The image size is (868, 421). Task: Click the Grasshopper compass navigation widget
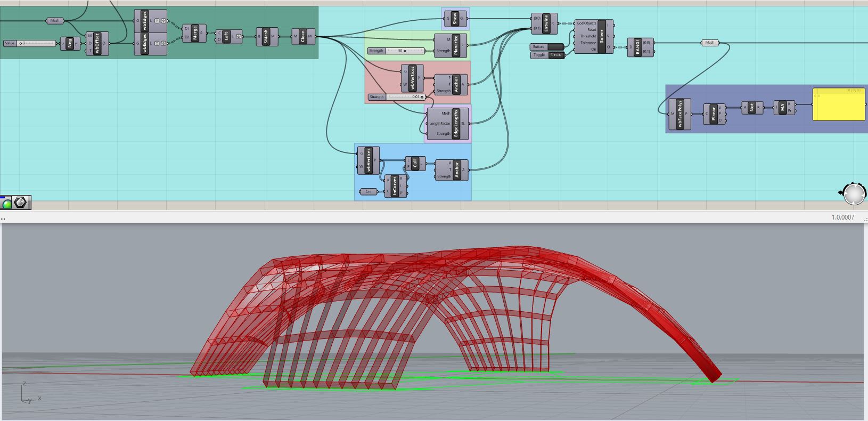point(854,194)
